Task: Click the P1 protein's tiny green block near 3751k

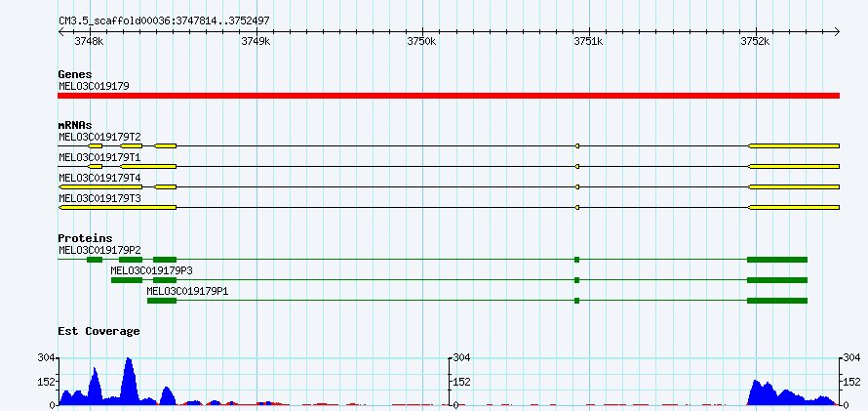Action: point(576,301)
